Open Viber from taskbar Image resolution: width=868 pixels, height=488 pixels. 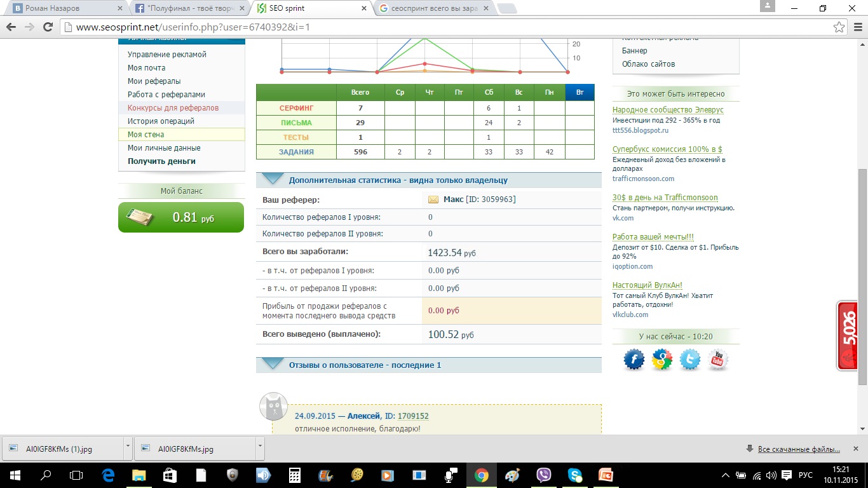544,475
